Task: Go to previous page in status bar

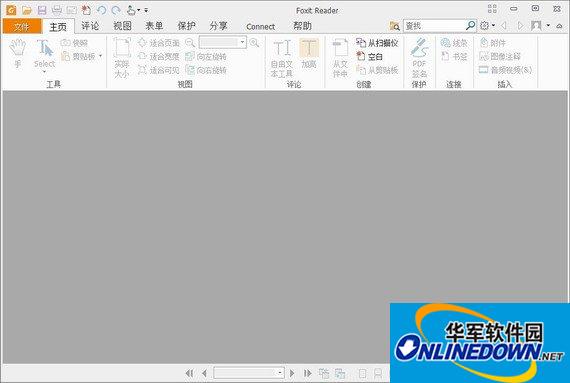Action: (x=204, y=373)
